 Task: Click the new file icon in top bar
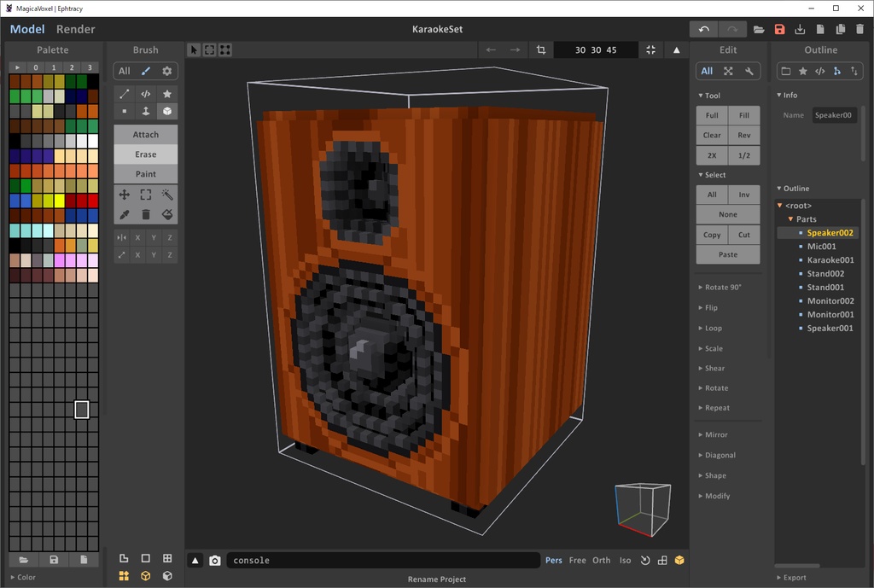tap(820, 30)
